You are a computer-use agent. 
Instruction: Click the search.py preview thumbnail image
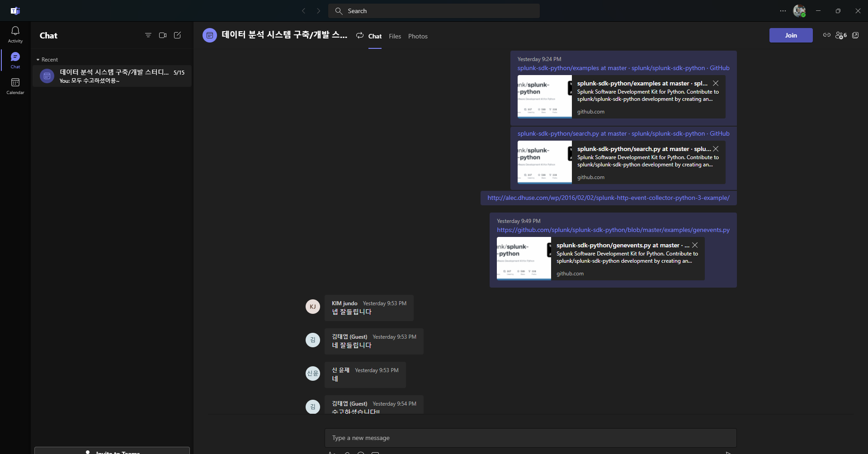545,162
